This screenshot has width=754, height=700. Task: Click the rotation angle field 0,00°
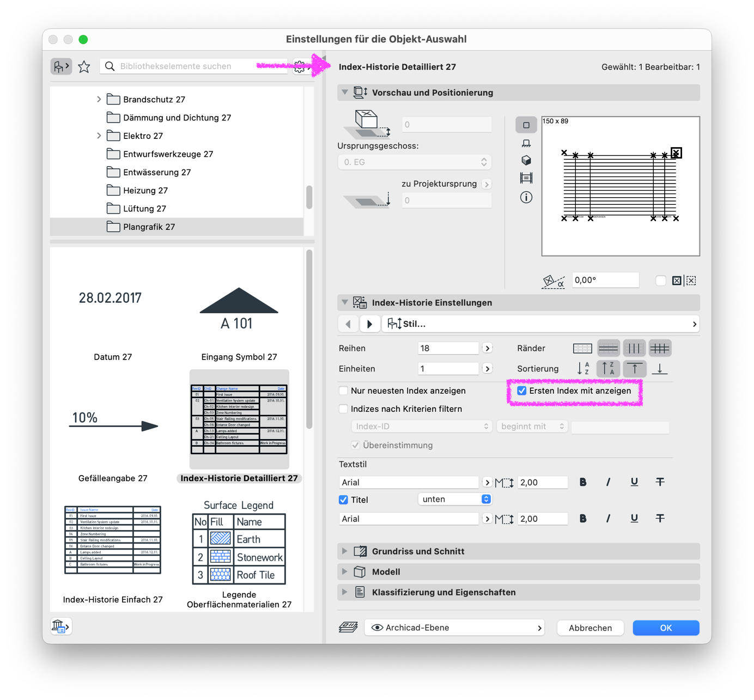pos(605,280)
